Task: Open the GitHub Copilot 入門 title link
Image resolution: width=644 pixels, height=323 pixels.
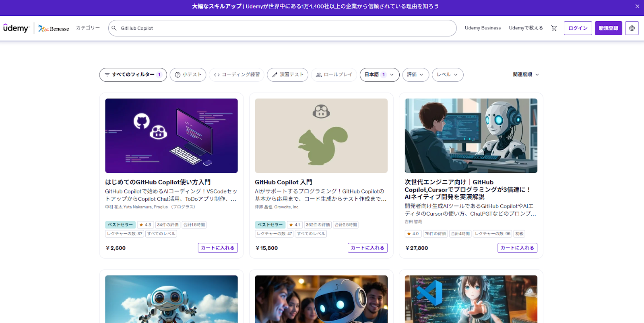Action: point(283,182)
